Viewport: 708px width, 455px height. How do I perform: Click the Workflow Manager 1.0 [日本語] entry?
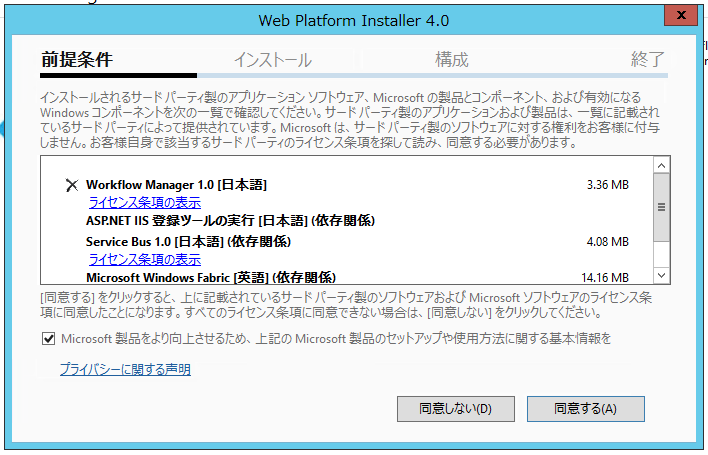[177, 185]
